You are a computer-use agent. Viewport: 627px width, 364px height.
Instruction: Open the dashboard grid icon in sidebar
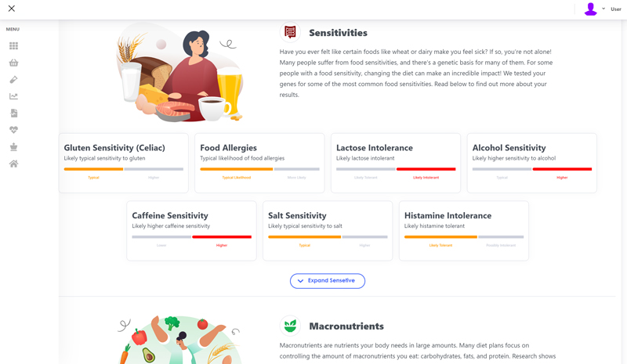(x=13, y=46)
